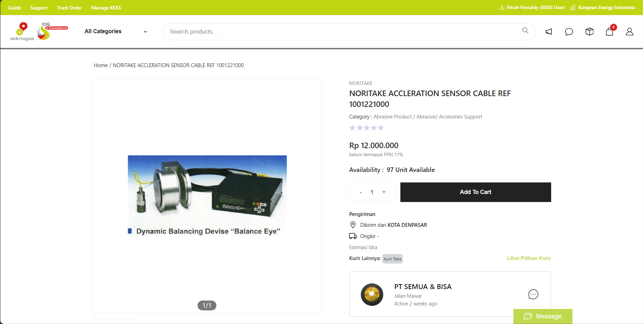Expand the All Categories dropdown
The width and height of the screenshot is (644, 324).
[x=116, y=31]
